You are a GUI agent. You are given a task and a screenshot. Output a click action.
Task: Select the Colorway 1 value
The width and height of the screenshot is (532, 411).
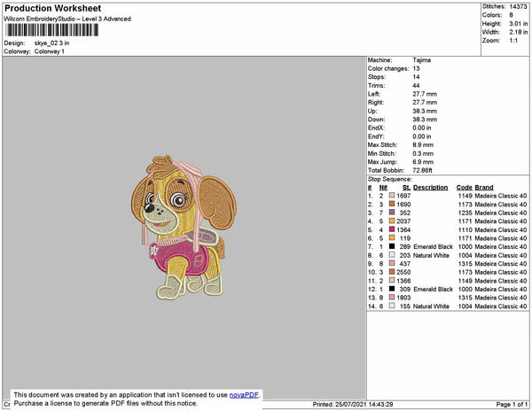pos(49,51)
